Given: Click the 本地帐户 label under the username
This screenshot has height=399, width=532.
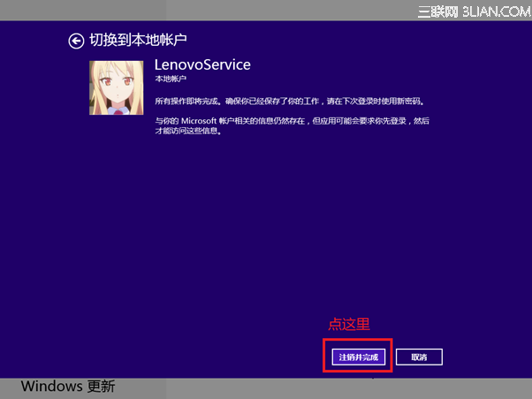Looking at the screenshot, I should click(171, 79).
